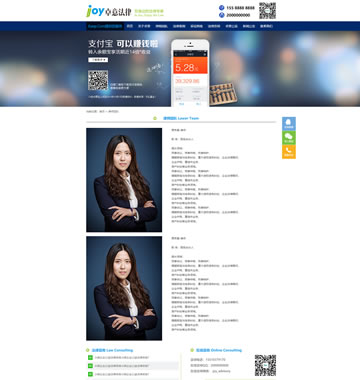360x380 pixels.
Task: Click the green bullet icon beside Online Consulting heading
Action: [192, 350]
